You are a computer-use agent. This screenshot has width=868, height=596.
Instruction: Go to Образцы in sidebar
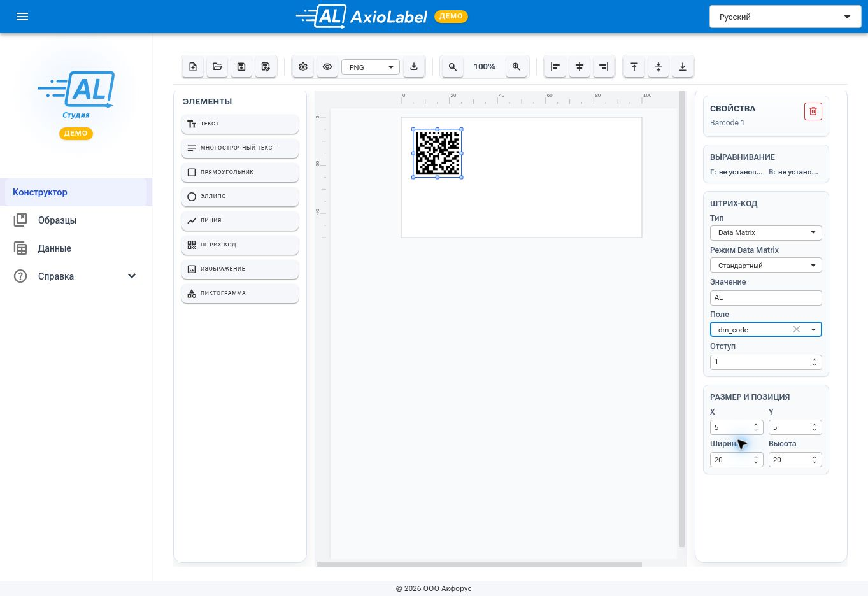coord(76,220)
